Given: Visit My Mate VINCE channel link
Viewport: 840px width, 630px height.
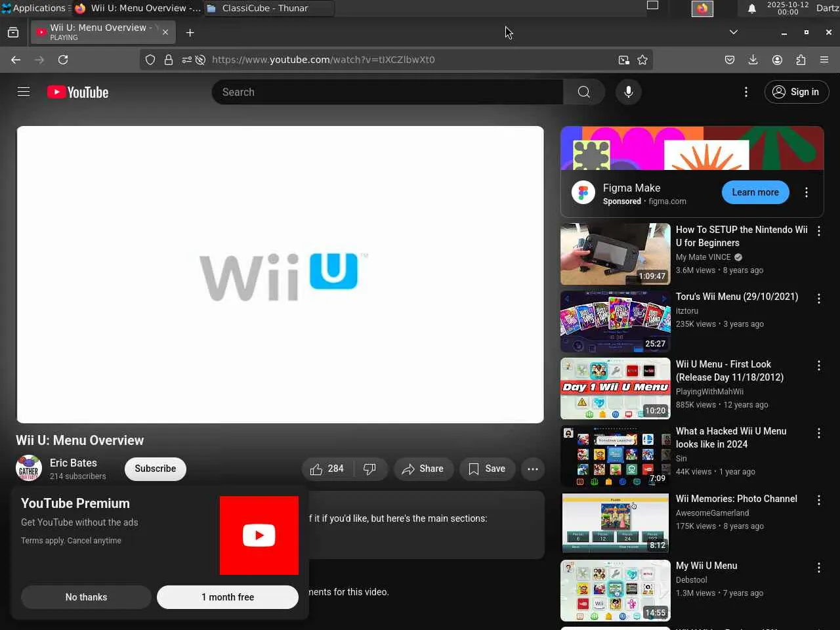Looking at the screenshot, I should point(703,257).
